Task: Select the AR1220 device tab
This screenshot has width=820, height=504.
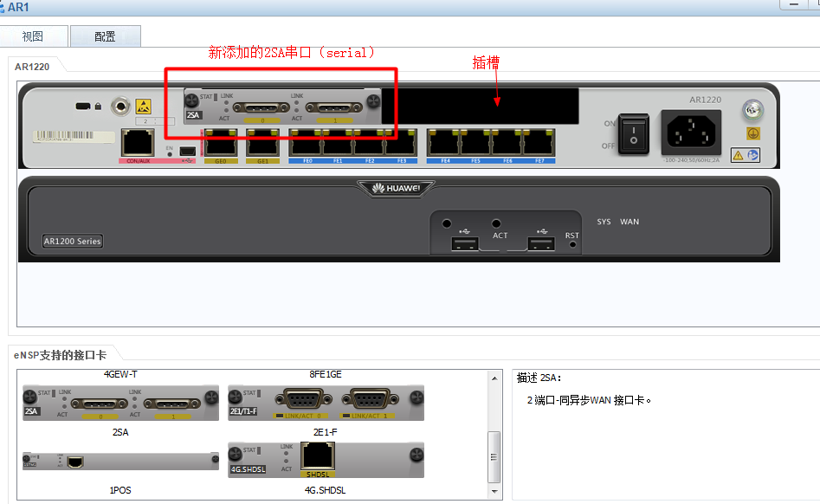Action: tap(32, 67)
